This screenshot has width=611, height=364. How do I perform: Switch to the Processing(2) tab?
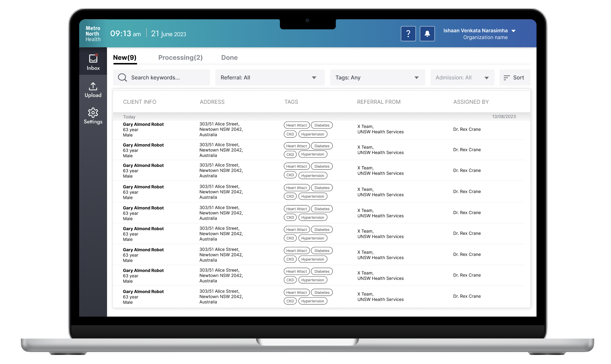[180, 58]
